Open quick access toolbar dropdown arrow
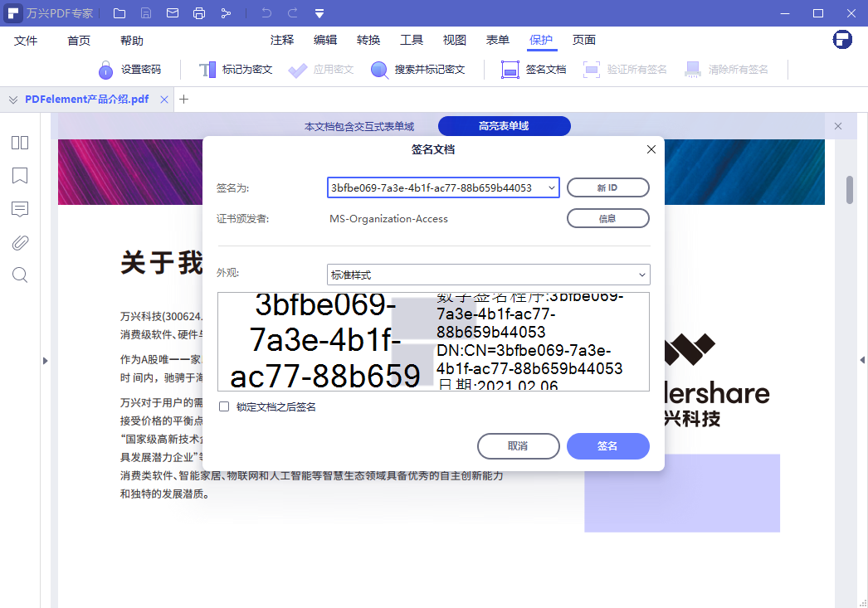The width and height of the screenshot is (868, 608). click(319, 13)
